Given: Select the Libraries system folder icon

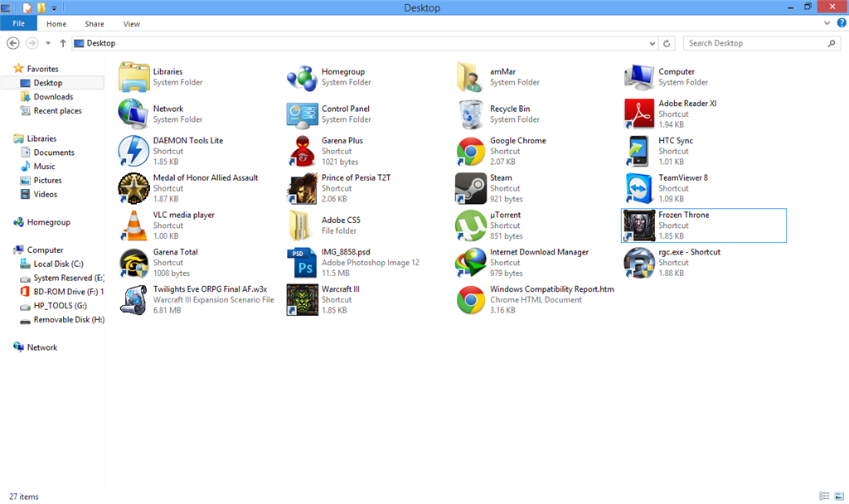Looking at the screenshot, I should 133,77.
